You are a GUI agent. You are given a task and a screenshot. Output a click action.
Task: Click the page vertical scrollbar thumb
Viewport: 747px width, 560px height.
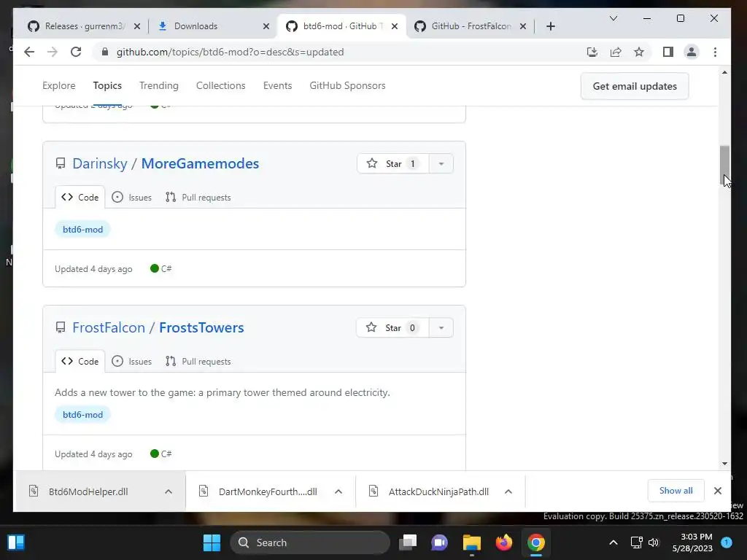coord(724,165)
